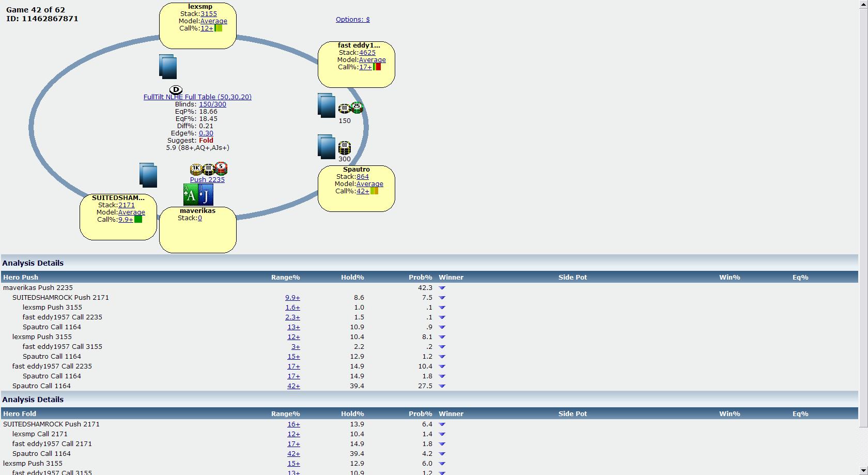Click face-down cards next to SUITEDSHAMROCK
This screenshot has width=868, height=475.
(x=148, y=175)
